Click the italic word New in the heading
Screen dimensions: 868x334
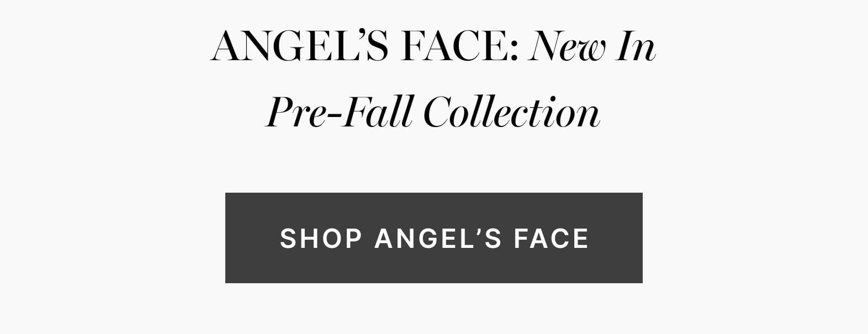click(x=567, y=46)
